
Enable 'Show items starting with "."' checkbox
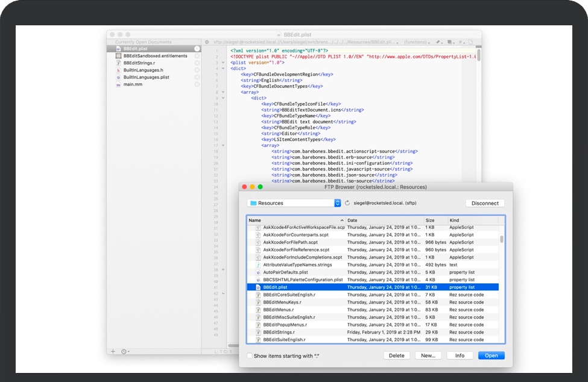[x=250, y=356]
